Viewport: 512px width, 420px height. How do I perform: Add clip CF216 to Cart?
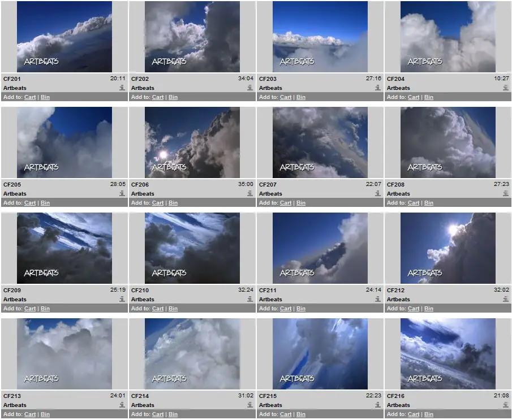tap(414, 414)
